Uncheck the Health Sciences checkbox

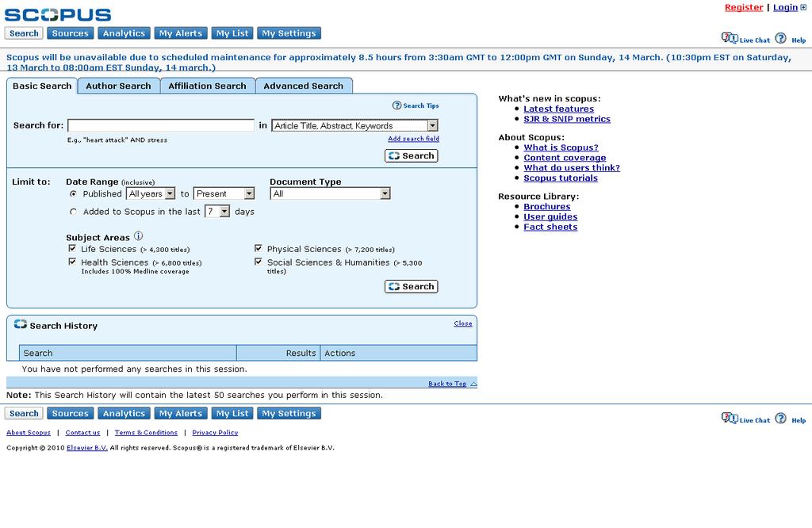[72, 262]
